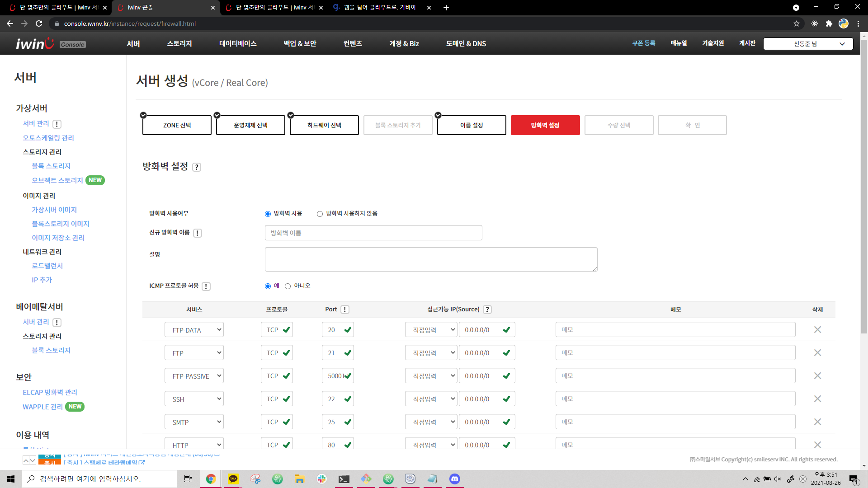Open the 직접입력 dropdown in SMTP row
The height and width of the screenshot is (488, 868).
431,422
